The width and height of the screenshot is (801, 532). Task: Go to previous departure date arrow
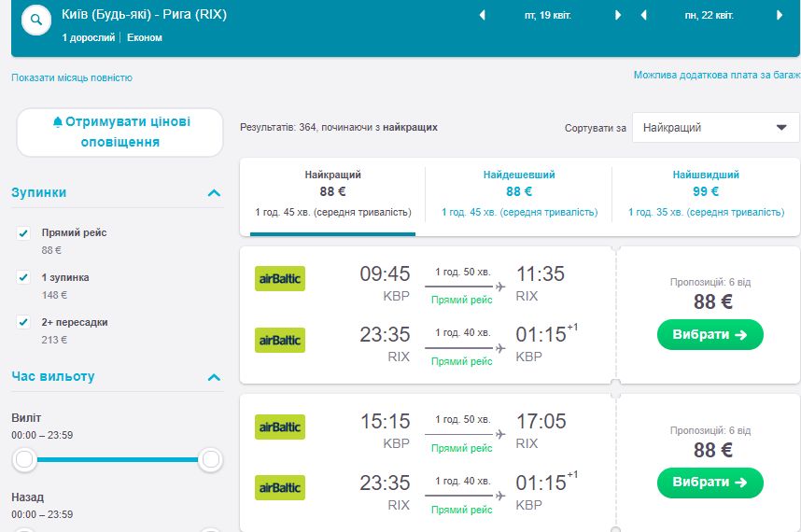[483, 16]
